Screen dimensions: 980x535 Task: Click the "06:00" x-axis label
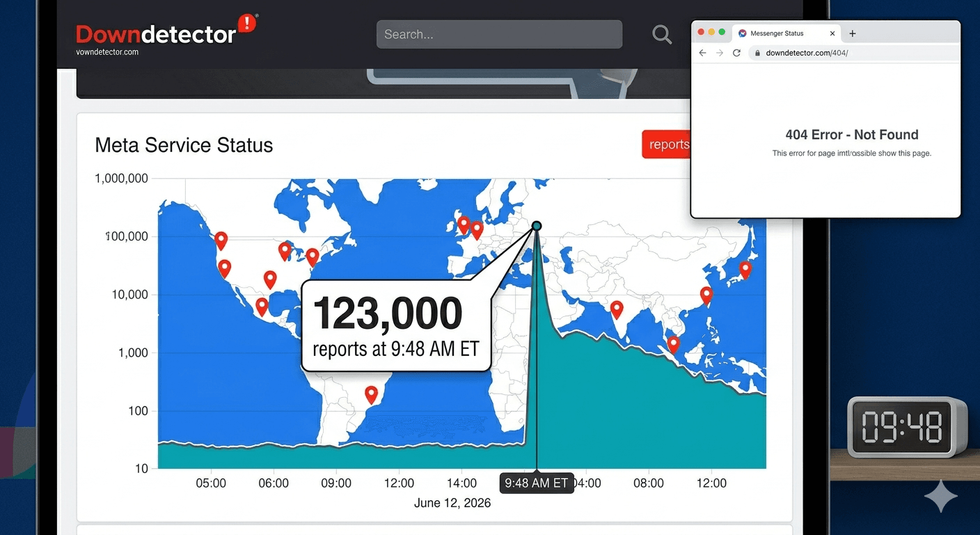click(274, 483)
